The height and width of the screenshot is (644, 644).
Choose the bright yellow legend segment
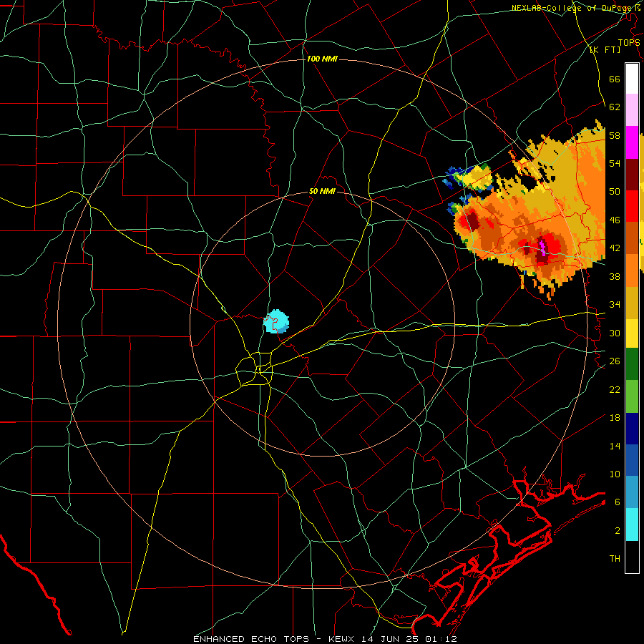[x=632, y=333]
